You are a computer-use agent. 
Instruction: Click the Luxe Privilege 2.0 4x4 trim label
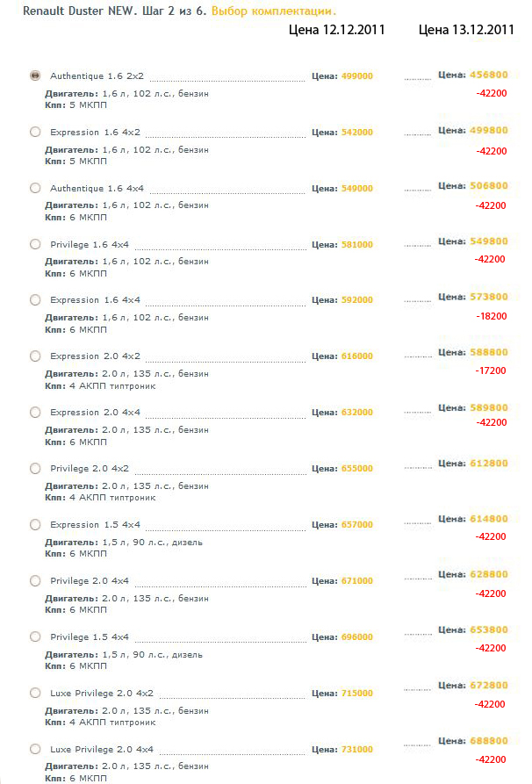[102, 750]
